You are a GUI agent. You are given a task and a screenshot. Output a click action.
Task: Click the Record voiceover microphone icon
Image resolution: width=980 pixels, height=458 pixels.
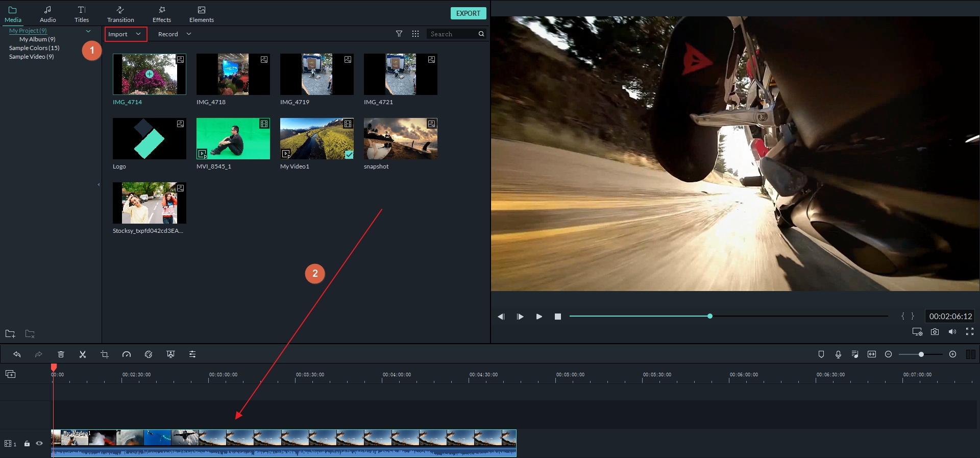point(838,354)
